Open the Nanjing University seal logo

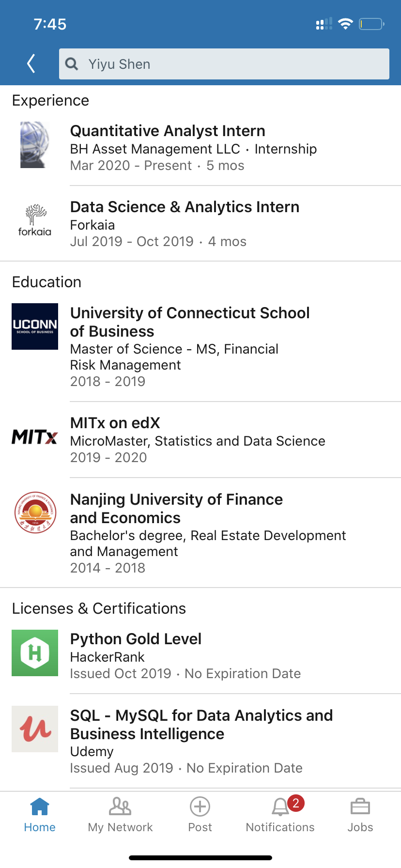(35, 512)
